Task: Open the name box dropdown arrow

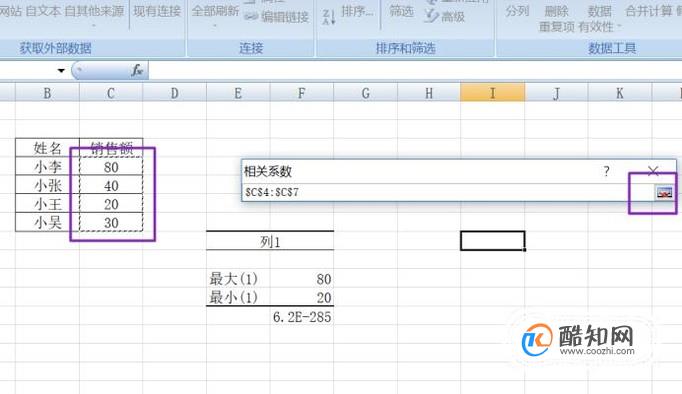Action: click(x=61, y=70)
